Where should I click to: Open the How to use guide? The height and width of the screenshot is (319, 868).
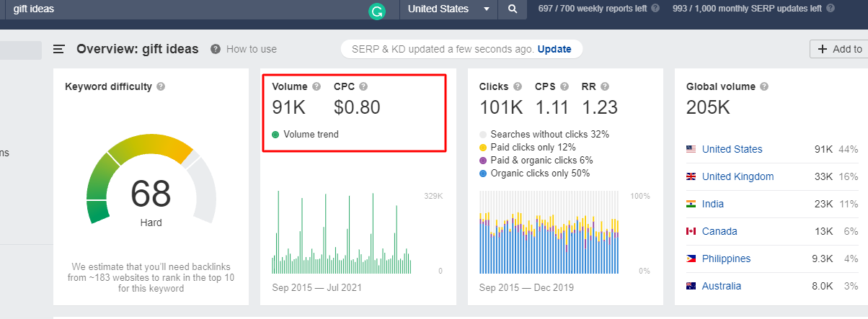click(x=244, y=49)
